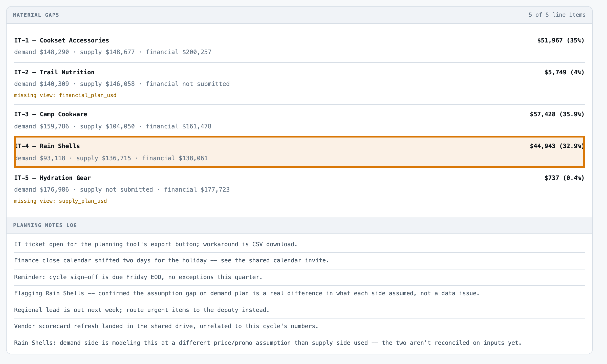This screenshot has height=364, width=607.
Task: Click the missing view financial_plan_usd warning
Action: [x=65, y=95]
